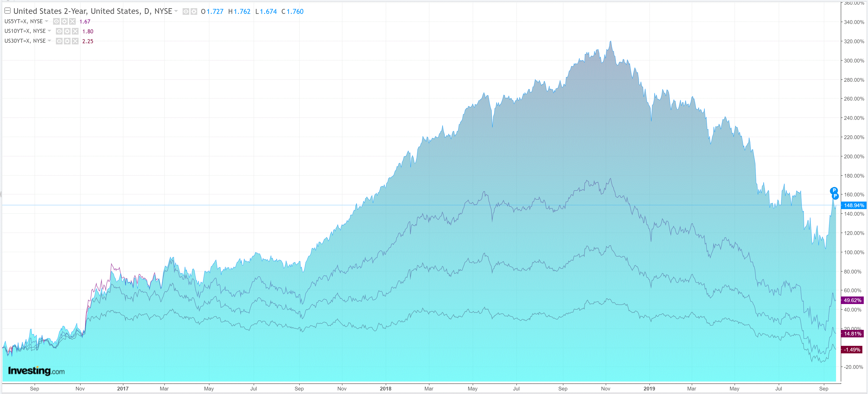868x394 pixels.
Task: Open settings gear for United States 2-Year series
Action: [194, 12]
